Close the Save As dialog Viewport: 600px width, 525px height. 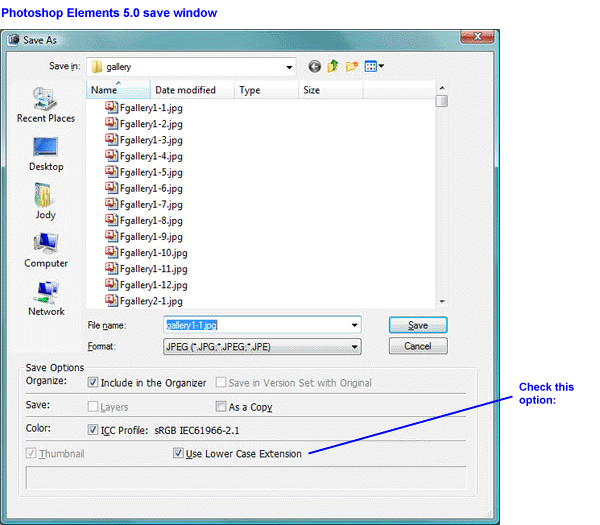point(477,37)
